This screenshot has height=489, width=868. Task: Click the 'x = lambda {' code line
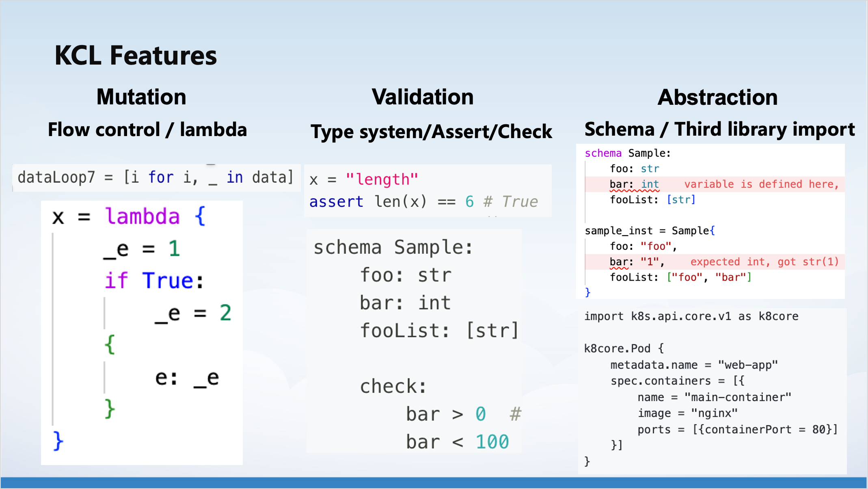[129, 216]
